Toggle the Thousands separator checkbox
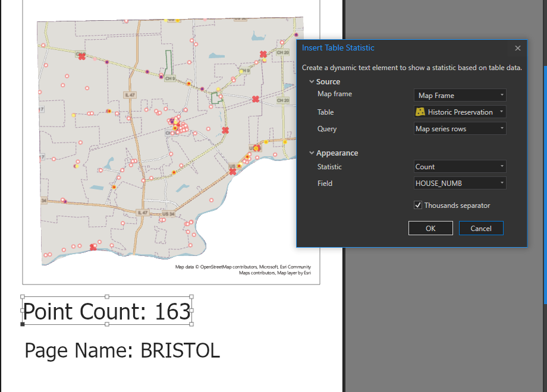Image resolution: width=547 pixels, height=392 pixels. point(418,206)
